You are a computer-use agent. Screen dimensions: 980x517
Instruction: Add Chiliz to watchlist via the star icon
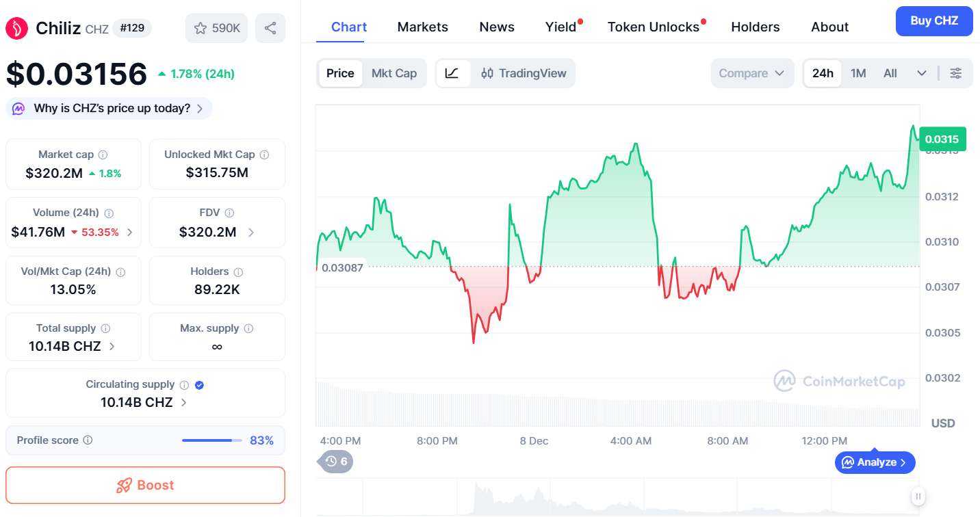click(x=200, y=27)
